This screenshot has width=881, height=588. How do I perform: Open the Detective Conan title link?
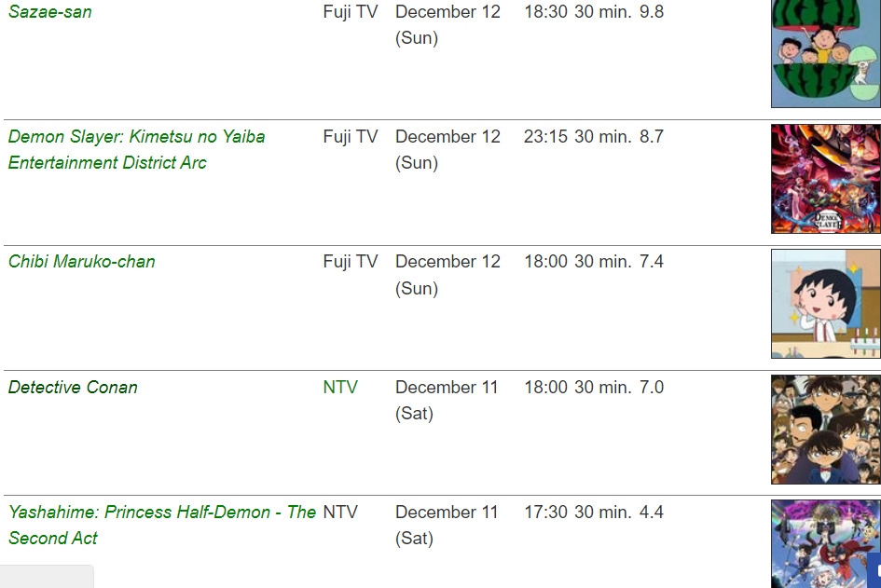point(73,388)
